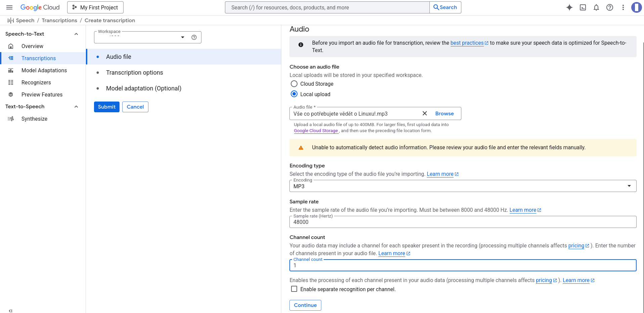Click the Continue button
The image size is (644, 313).
click(305, 305)
